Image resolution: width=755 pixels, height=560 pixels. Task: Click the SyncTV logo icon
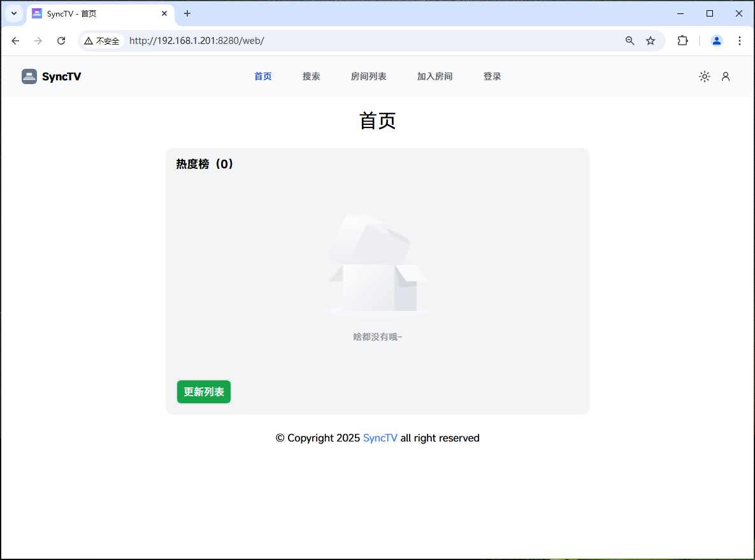(29, 76)
